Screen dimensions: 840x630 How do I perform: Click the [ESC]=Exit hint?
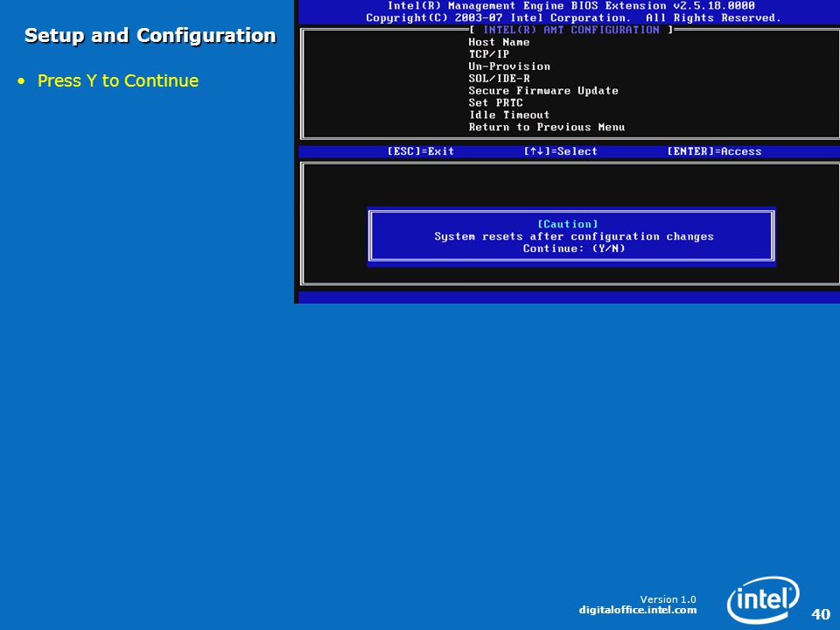(421, 151)
